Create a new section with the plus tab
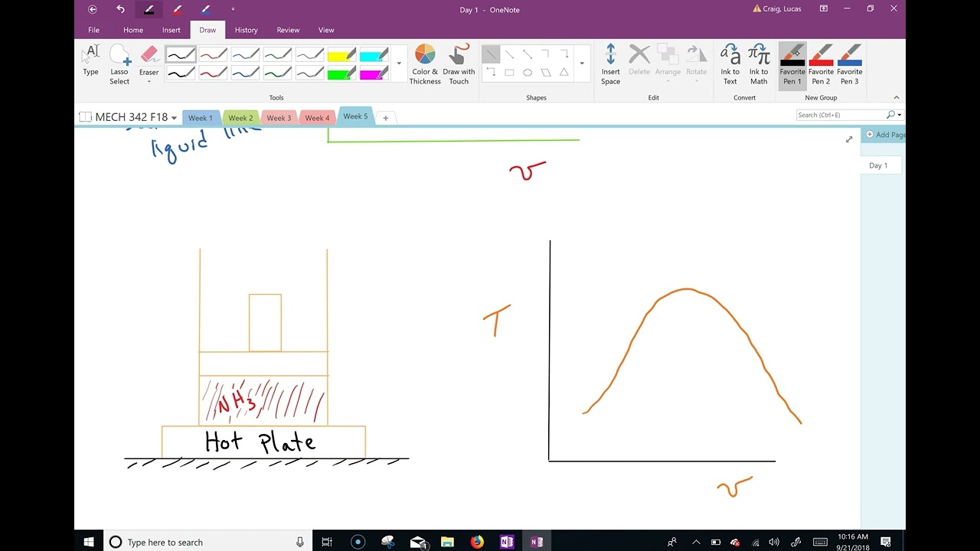The image size is (980, 551). 386,118
